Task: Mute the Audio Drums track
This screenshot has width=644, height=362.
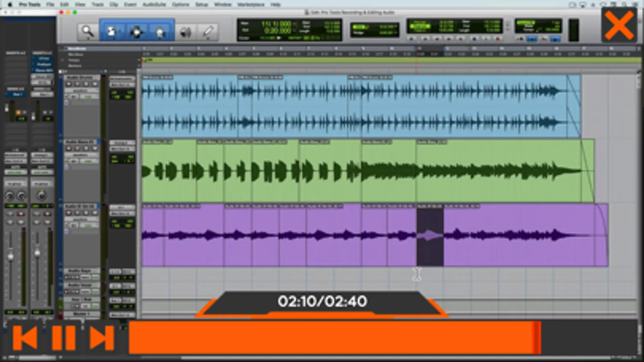Action: (x=95, y=84)
